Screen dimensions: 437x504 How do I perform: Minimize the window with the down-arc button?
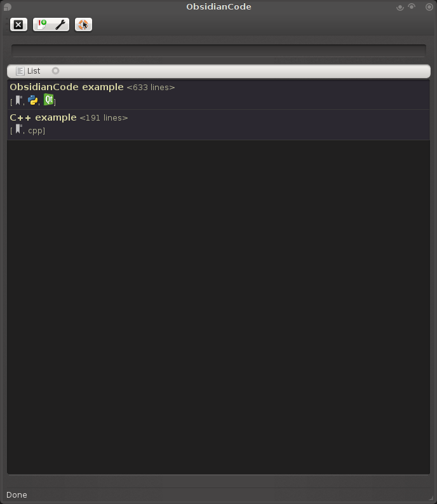coord(400,8)
